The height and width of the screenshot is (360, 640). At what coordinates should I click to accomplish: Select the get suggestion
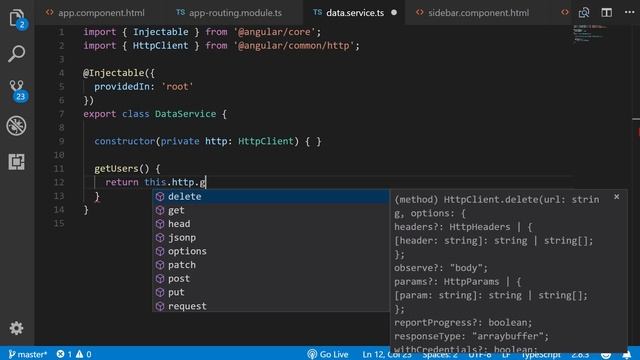tap(271, 210)
